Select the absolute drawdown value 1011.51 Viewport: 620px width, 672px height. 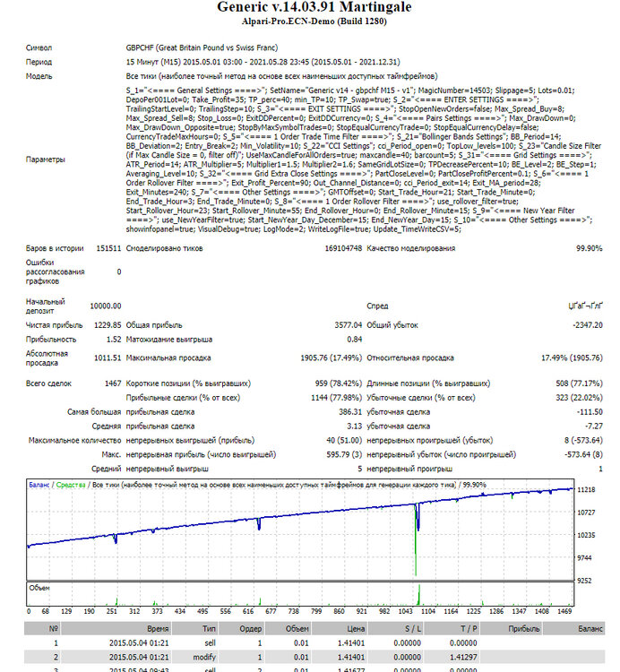coord(108,358)
